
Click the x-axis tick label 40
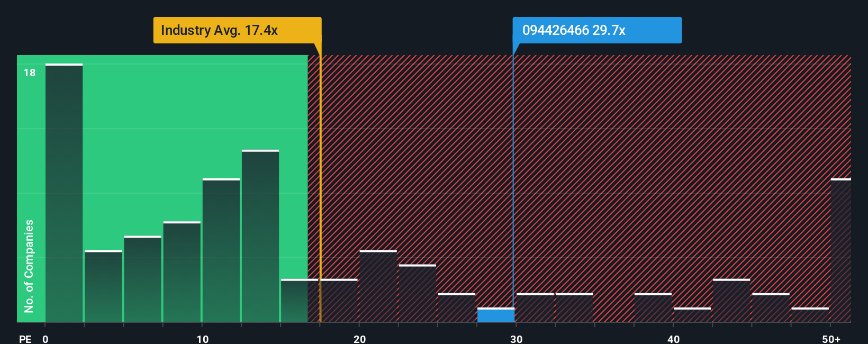tap(674, 339)
